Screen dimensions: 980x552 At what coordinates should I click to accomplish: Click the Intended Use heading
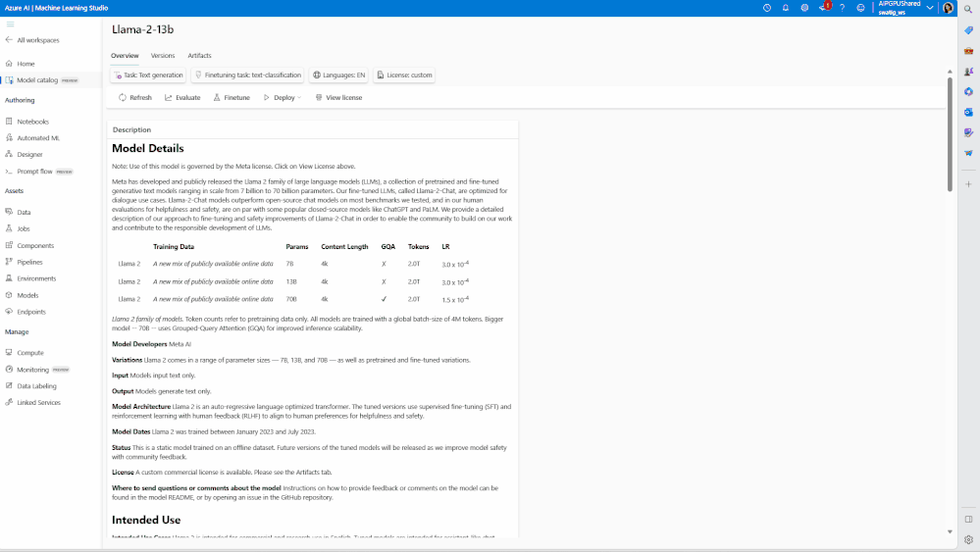146,521
